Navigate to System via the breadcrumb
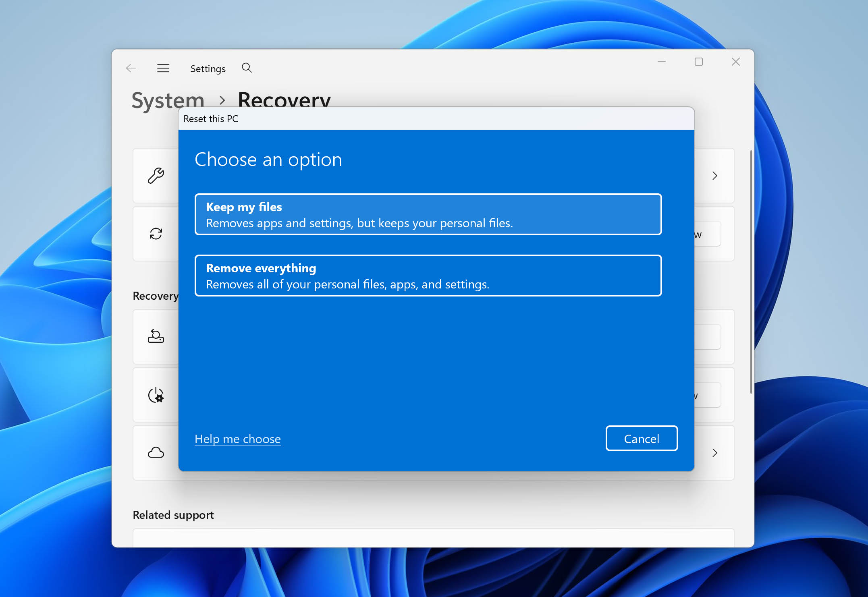The width and height of the screenshot is (868, 597). tap(167, 100)
